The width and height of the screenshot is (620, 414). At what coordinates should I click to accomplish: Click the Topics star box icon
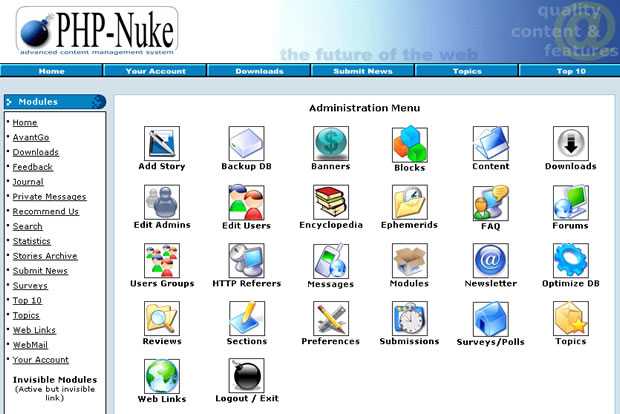click(x=571, y=318)
